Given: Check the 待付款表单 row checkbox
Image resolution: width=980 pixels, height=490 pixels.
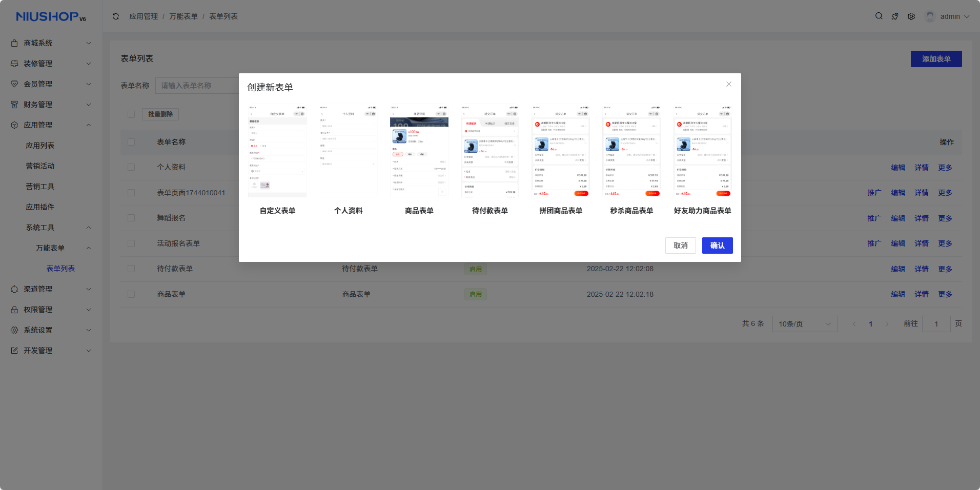Looking at the screenshot, I should click(131, 269).
